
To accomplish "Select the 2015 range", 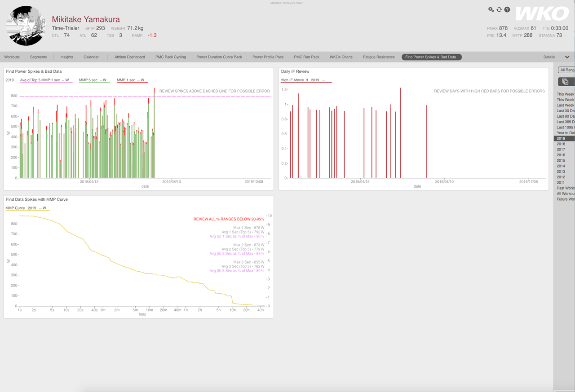I will (561, 161).
